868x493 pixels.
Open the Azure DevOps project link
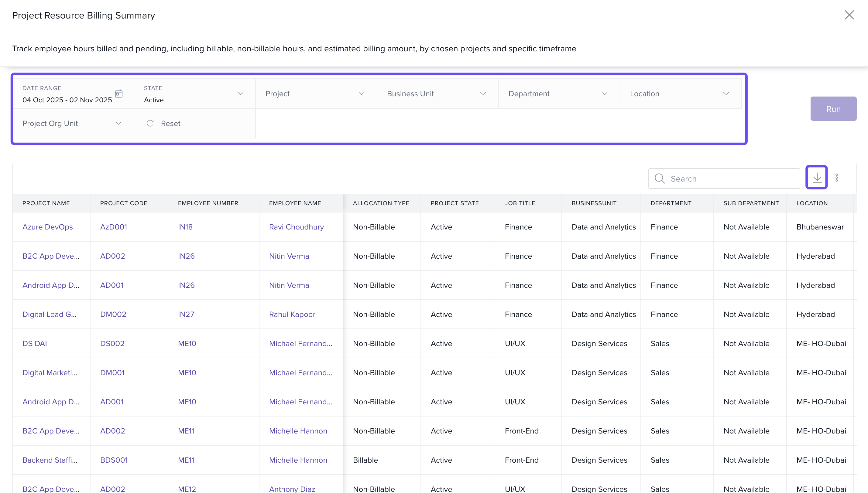(x=47, y=227)
